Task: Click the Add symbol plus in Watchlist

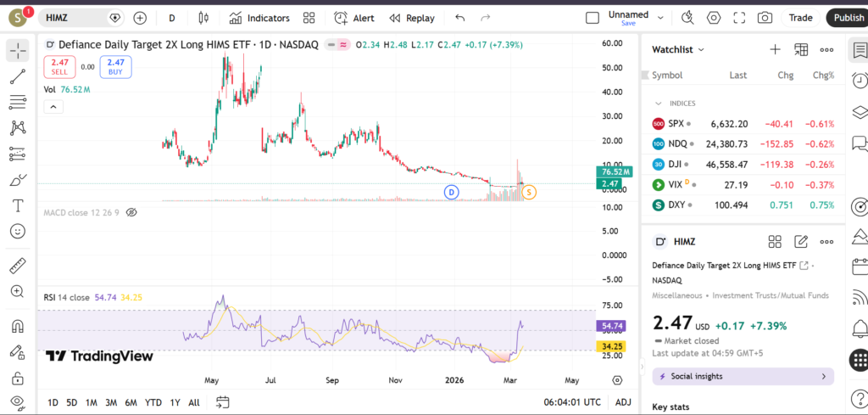Action: coord(775,50)
